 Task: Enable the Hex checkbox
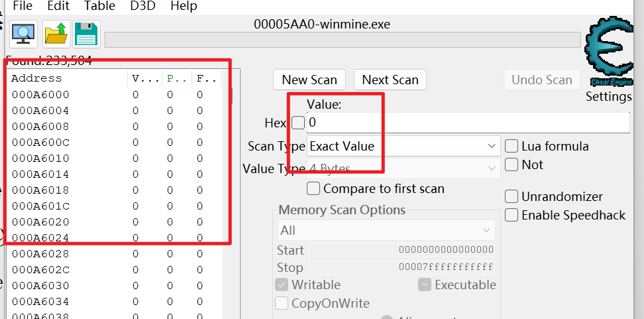(298, 123)
